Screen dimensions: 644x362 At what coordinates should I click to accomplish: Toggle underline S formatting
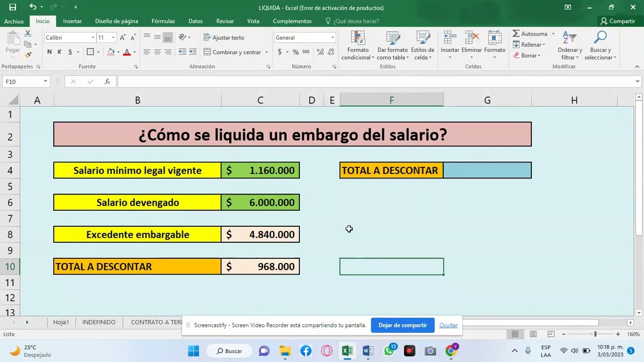(70, 52)
